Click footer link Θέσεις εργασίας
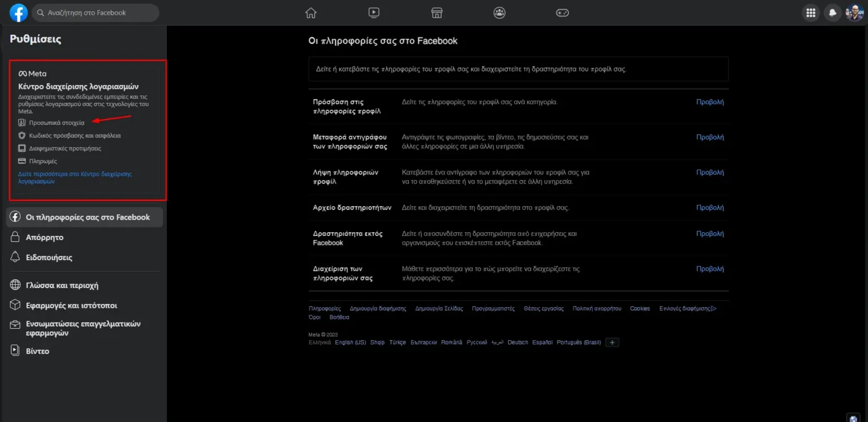This screenshot has height=422, width=868. tap(544, 308)
